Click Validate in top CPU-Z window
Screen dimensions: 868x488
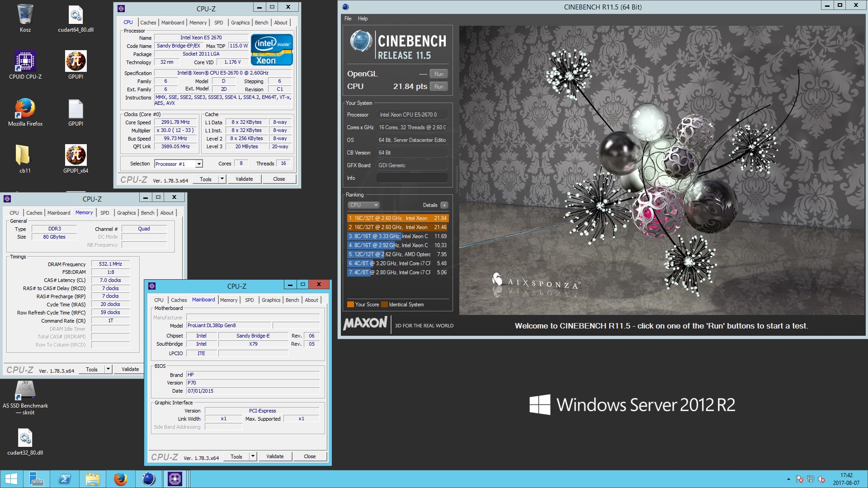(244, 179)
